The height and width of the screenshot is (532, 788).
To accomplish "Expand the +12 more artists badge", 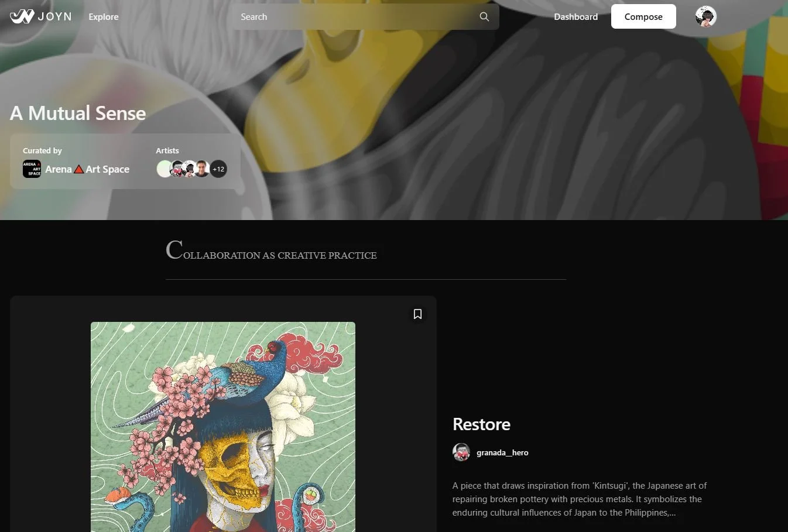I will 218,169.
